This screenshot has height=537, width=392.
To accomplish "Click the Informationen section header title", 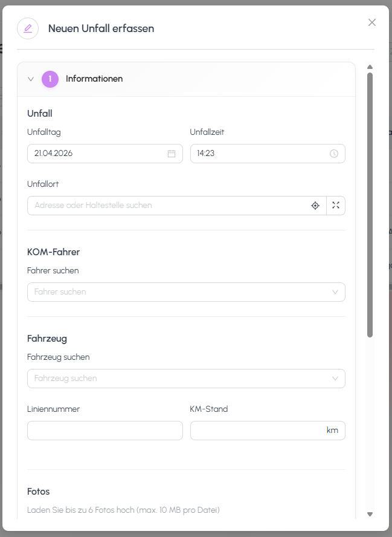I will pos(94,79).
